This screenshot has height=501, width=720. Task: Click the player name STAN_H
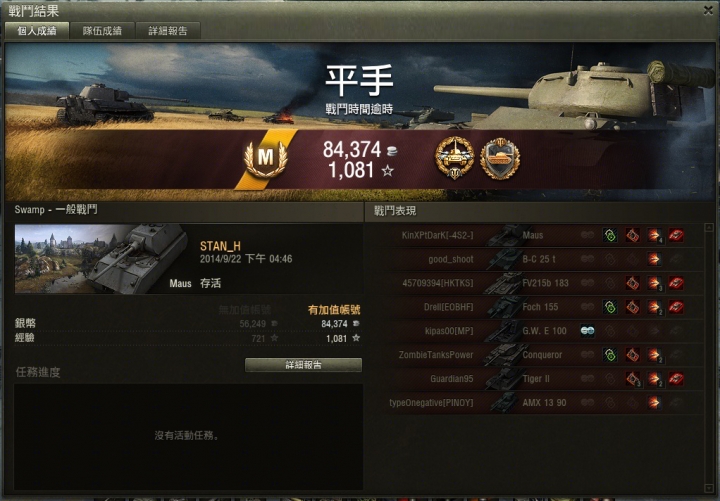point(220,246)
